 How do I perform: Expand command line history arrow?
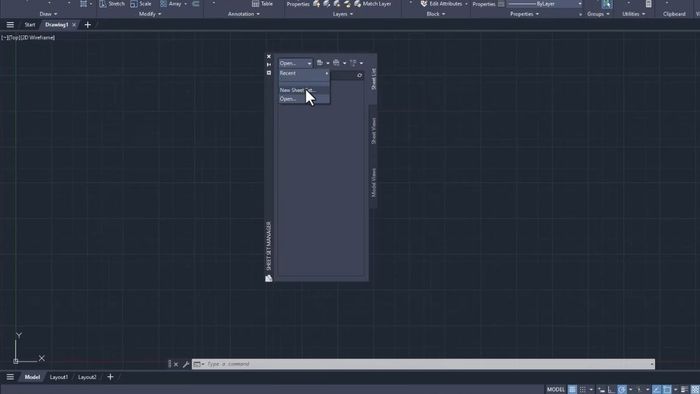pos(652,364)
